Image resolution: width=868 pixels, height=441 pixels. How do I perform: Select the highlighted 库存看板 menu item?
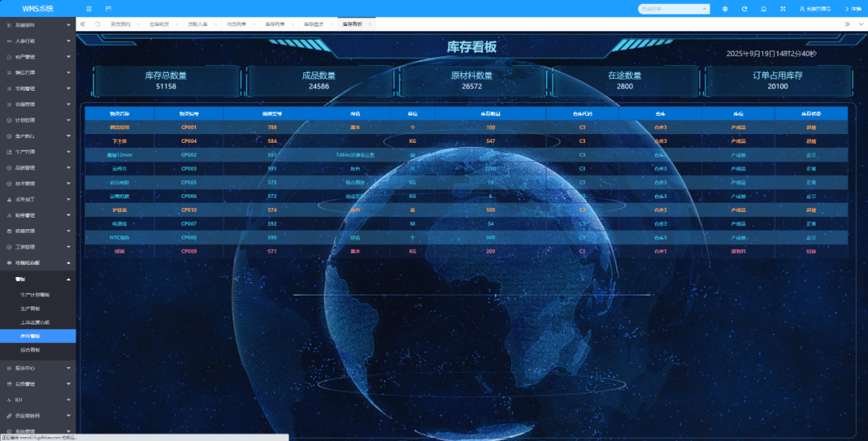point(38,337)
